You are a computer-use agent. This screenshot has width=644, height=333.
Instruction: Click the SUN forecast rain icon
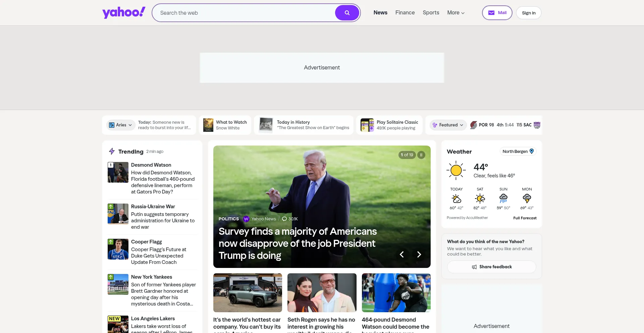point(503,199)
